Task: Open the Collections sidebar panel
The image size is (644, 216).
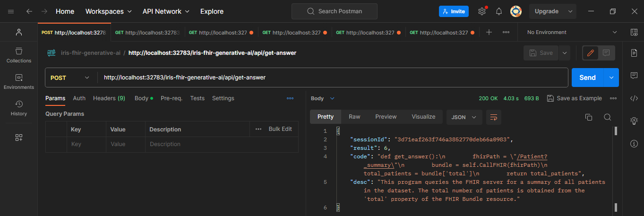Action: click(19, 54)
